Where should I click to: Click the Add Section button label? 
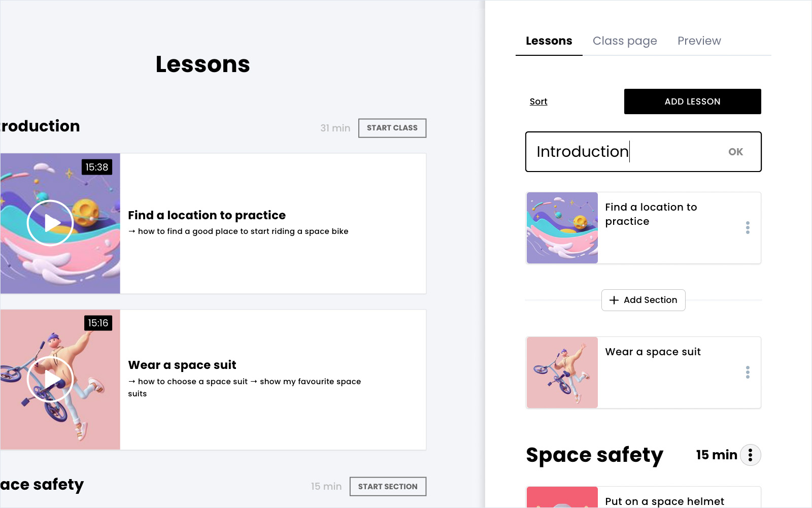(651, 300)
